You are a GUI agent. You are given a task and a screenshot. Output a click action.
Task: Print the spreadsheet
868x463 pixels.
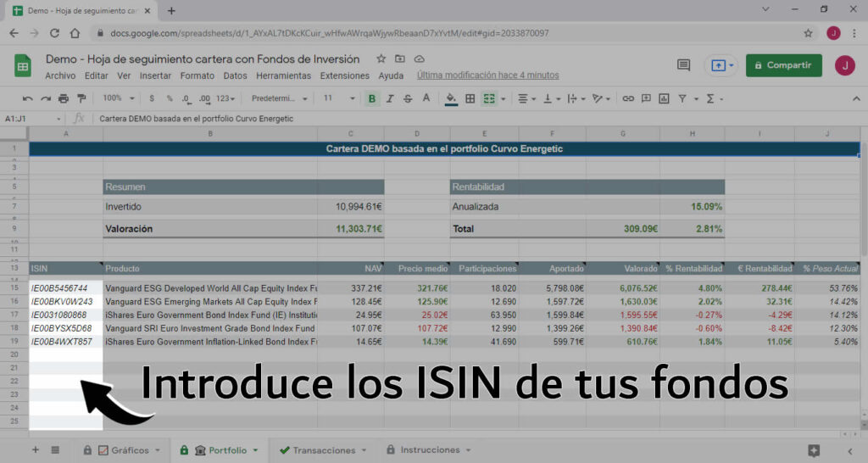pos(64,98)
